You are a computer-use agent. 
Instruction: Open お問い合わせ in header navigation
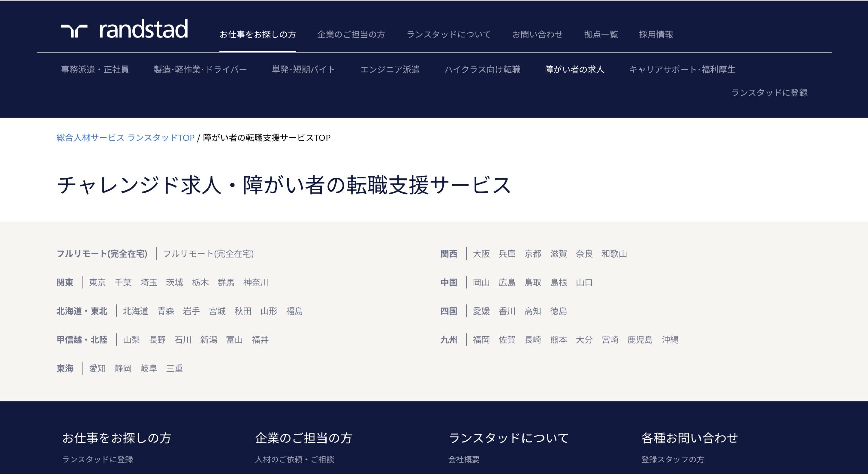(x=537, y=34)
